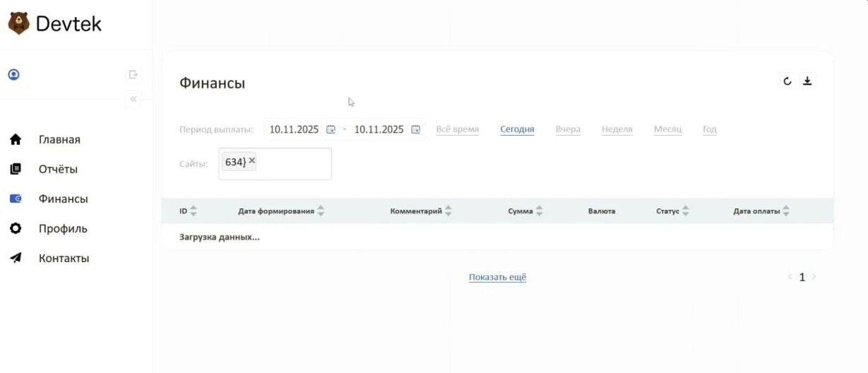Select the Неделя period filter
Screen dimensions: 868x373
tap(617, 129)
